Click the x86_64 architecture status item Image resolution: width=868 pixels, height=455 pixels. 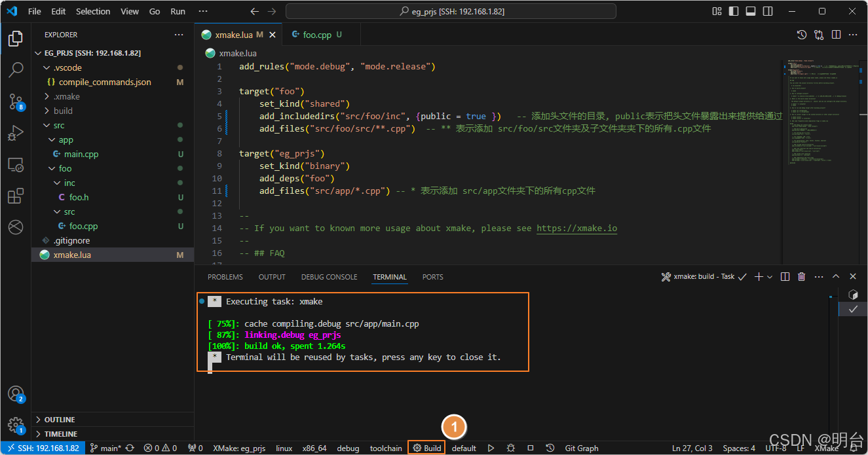[314, 448]
